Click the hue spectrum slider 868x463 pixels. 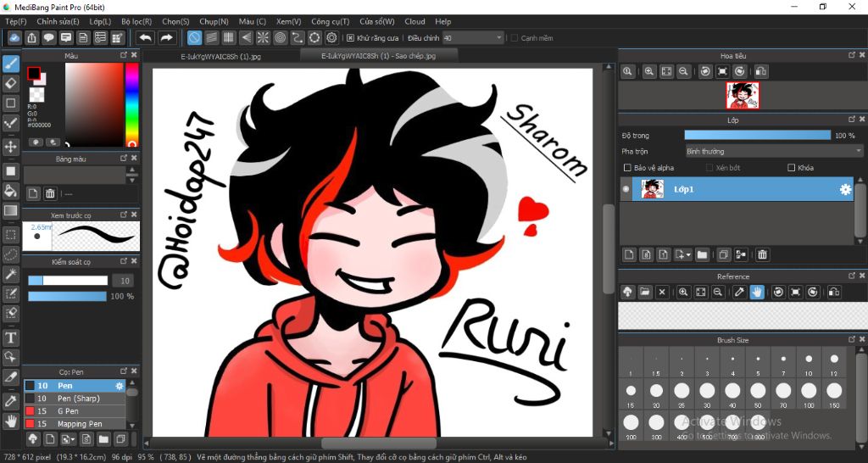pyautogui.click(x=131, y=104)
